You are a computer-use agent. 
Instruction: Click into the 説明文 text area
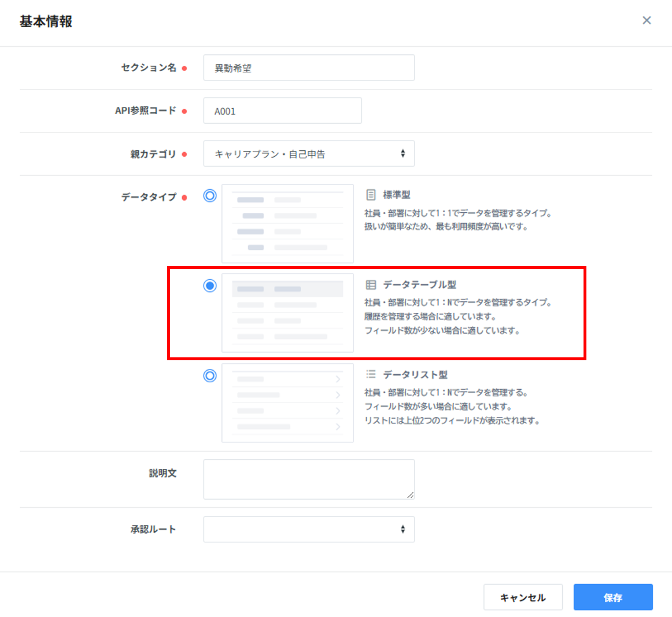pyautogui.click(x=309, y=479)
